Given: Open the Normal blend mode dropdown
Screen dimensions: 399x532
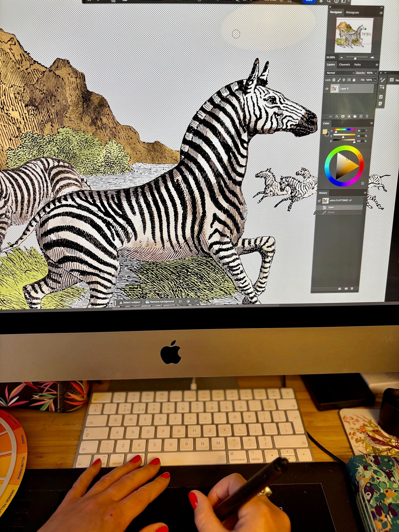Looking at the screenshot, I should 340,73.
